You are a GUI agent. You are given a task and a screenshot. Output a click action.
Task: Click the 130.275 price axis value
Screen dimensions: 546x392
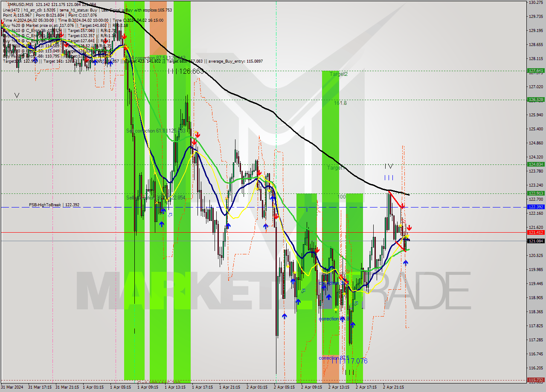point(536,3)
